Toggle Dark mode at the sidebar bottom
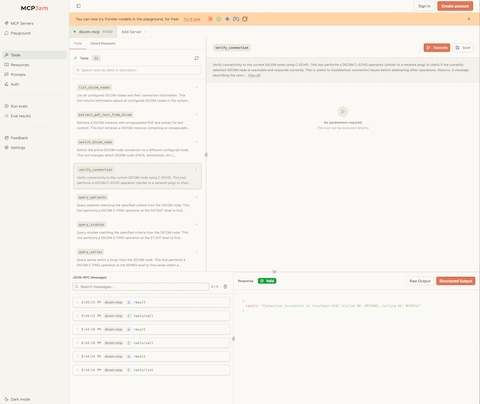The image size is (480, 404). point(17,399)
